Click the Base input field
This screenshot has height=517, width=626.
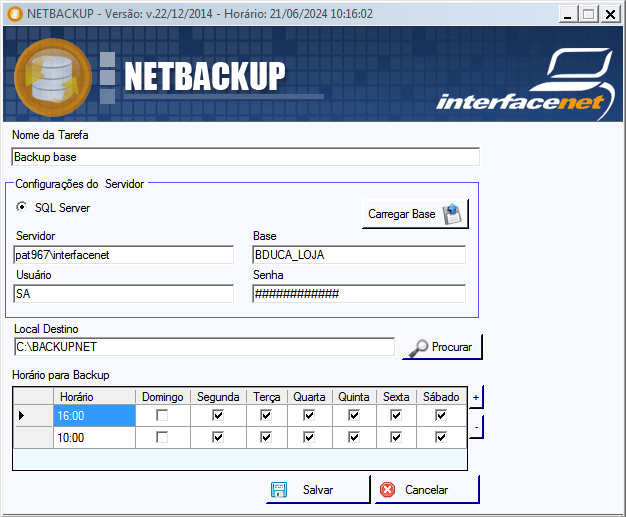coord(359,255)
